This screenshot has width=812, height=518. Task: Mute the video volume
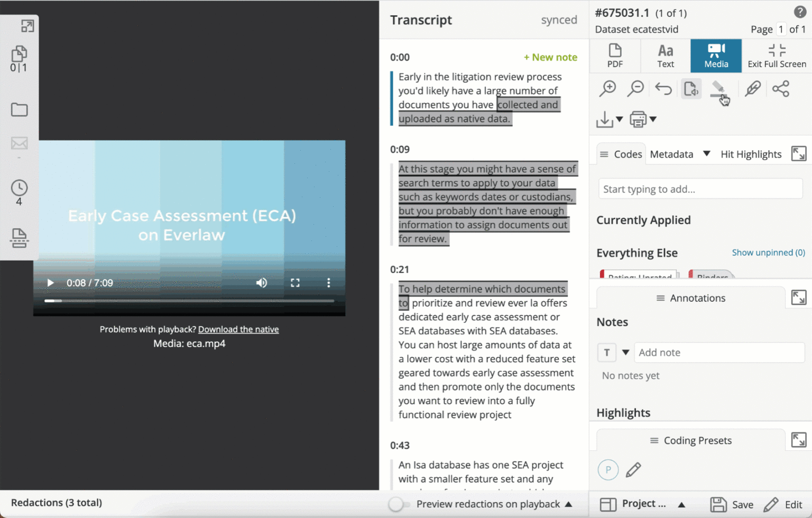click(x=262, y=283)
